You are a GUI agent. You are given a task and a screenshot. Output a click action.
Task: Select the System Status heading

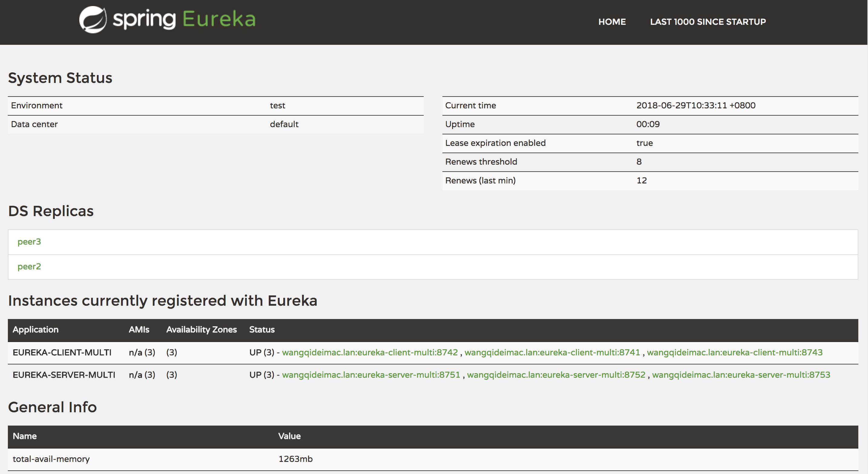[60, 78]
